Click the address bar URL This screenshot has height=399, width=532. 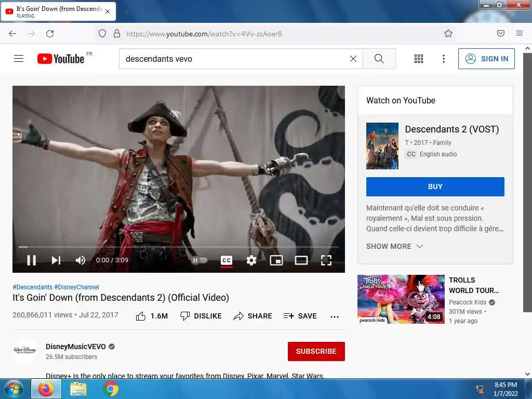click(204, 34)
